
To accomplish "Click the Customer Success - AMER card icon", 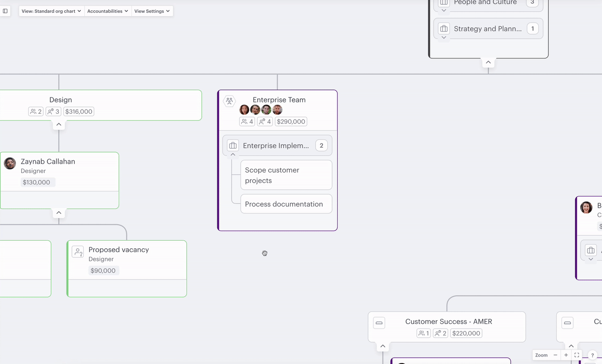I will pyautogui.click(x=379, y=323).
